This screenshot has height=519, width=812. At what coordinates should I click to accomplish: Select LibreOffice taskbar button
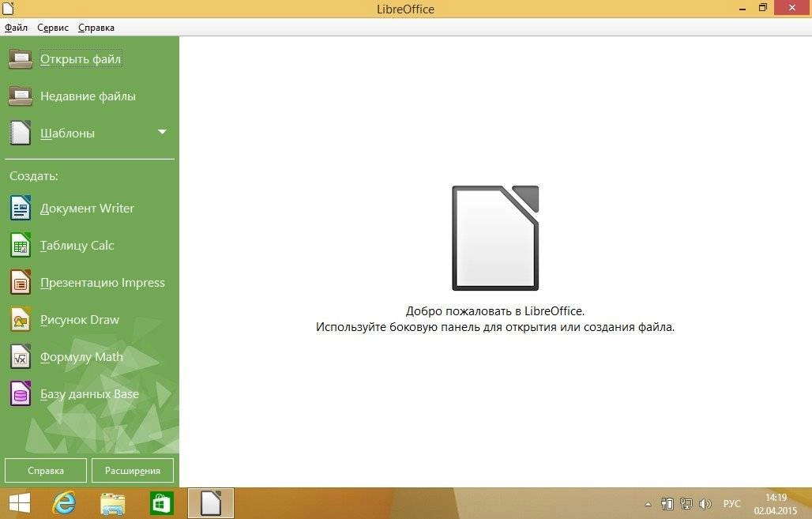(x=210, y=503)
